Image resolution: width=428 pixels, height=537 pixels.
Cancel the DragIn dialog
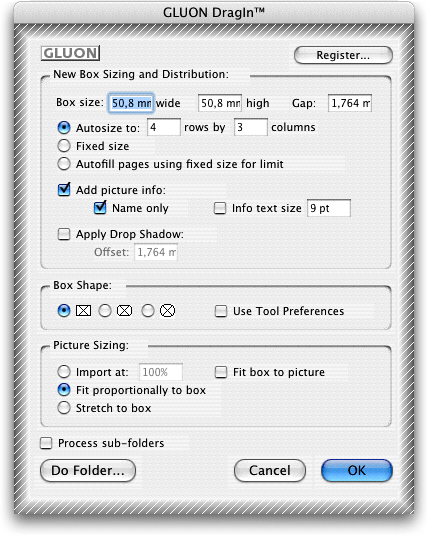tap(270, 471)
